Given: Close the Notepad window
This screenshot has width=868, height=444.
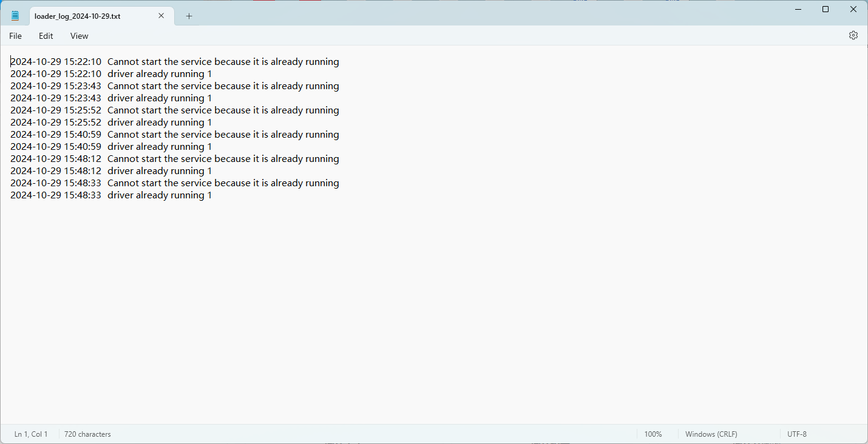Looking at the screenshot, I should coord(853,9).
